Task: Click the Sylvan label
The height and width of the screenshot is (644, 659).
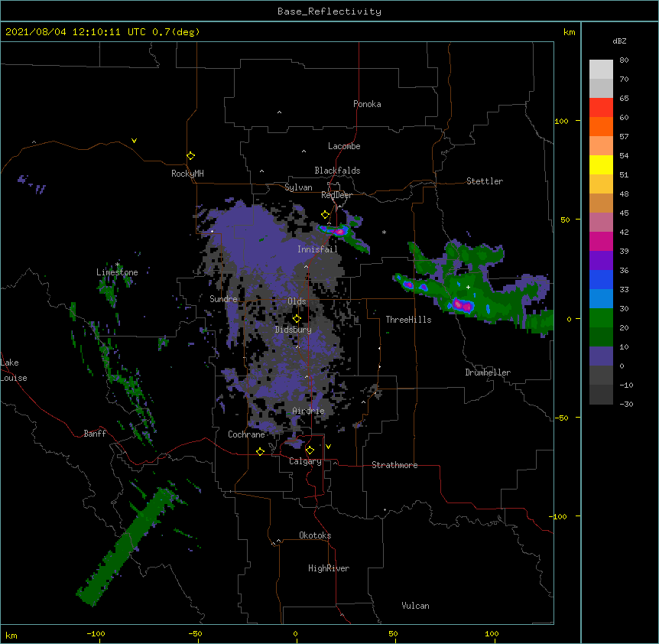Action: click(298, 187)
